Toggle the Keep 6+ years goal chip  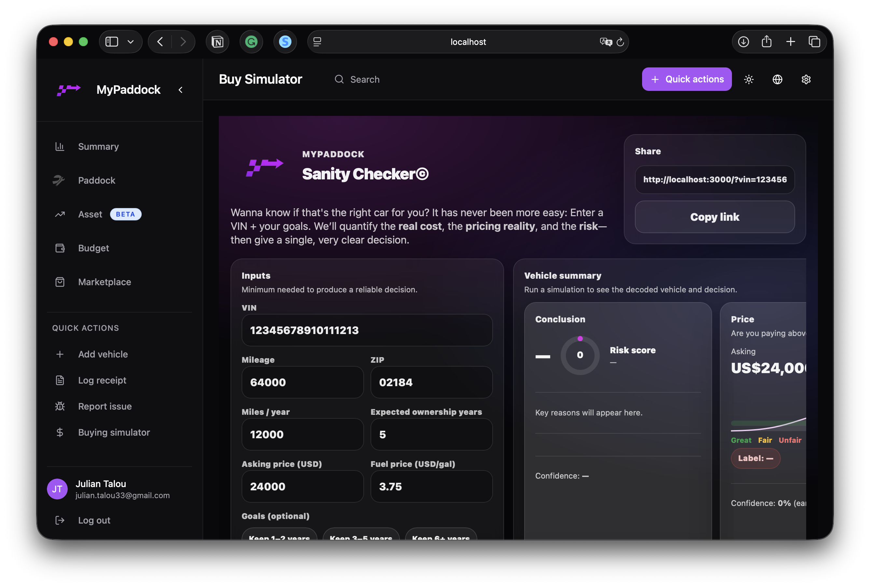pyautogui.click(x=441, y=535)
